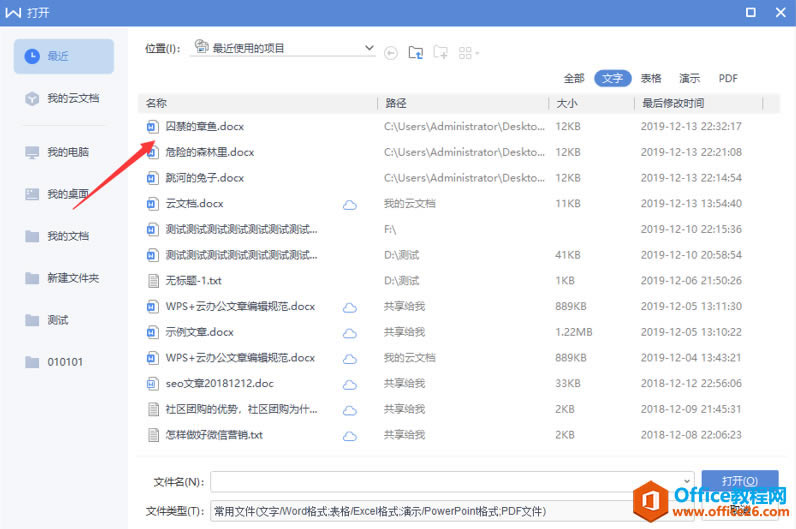The image size is (796, 529).
Task: Click the cloud icon beside 云文档.docx
Action: tap(350, 205)
